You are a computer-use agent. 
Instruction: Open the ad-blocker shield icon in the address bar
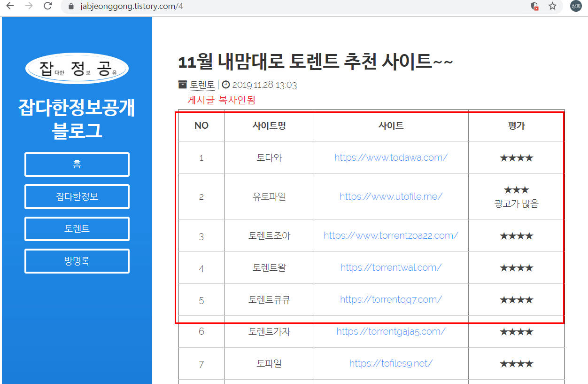[534, 6]
